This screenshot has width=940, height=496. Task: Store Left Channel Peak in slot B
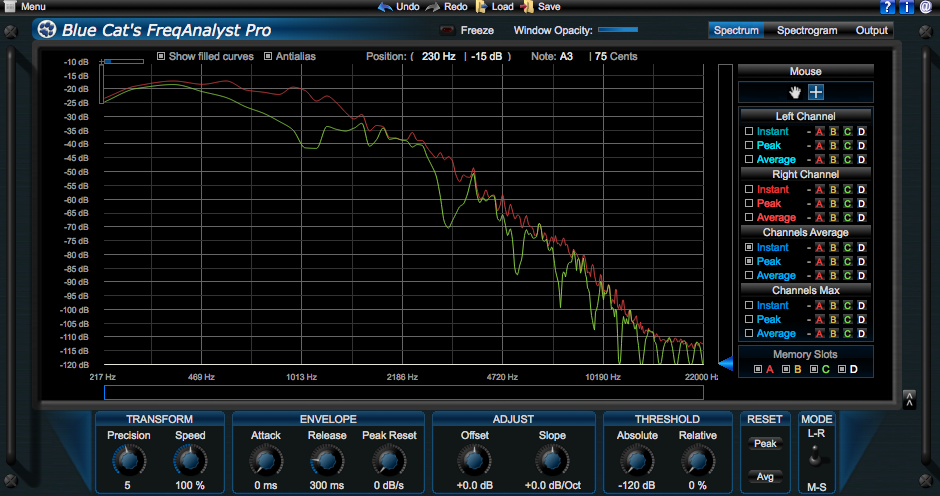pos(833,146)
